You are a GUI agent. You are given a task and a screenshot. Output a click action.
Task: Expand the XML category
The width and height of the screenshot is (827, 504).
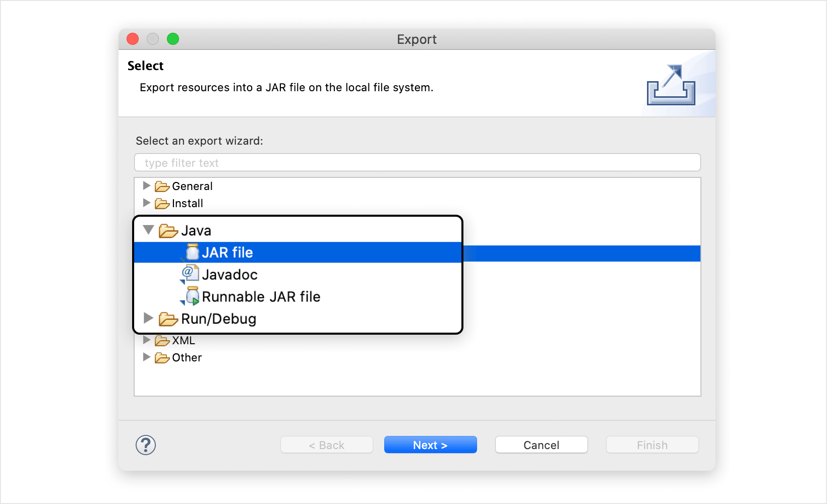pyautogui.click(x=147, y=340)
